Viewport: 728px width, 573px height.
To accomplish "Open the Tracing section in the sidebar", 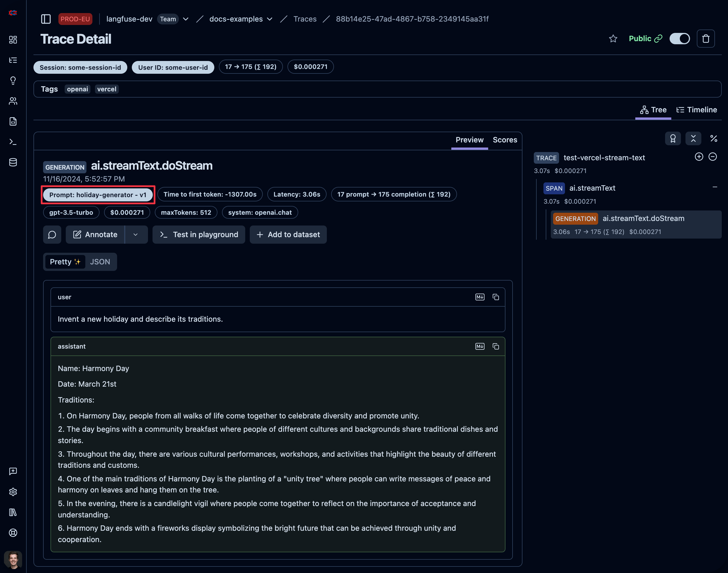I will [x=13, y=60].
